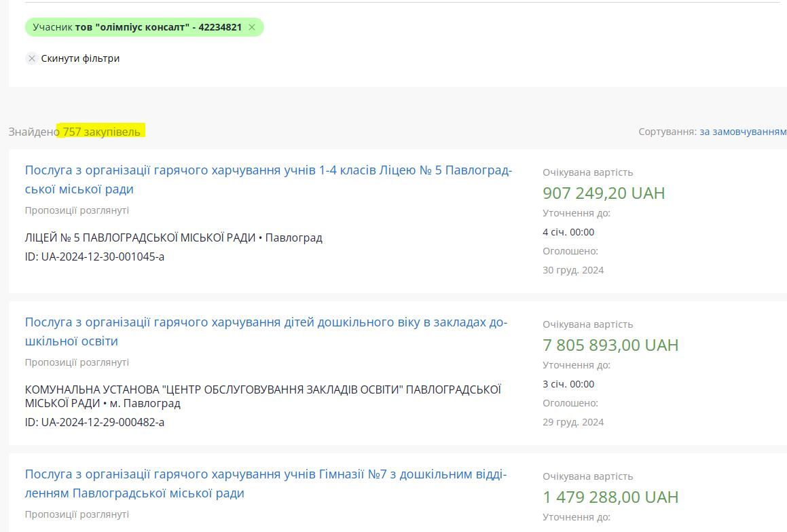The height and width of the screenshot is (532, 787).
Task: Click the announcement date 29 груд. 2024
Action: pyautogui.click(x=572, y=422)
